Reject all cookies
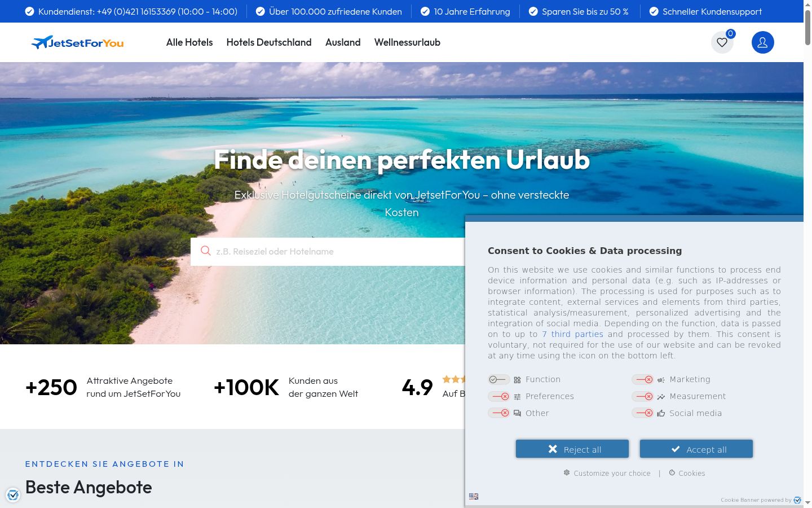The height and width of the screenshot is (508, 812). coord(572,449)
